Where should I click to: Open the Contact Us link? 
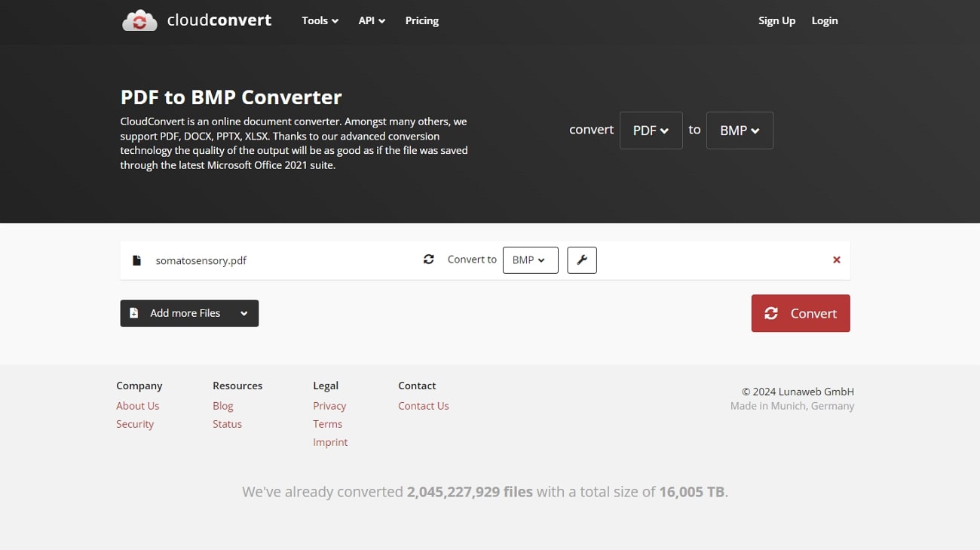(x=424, y=406)
